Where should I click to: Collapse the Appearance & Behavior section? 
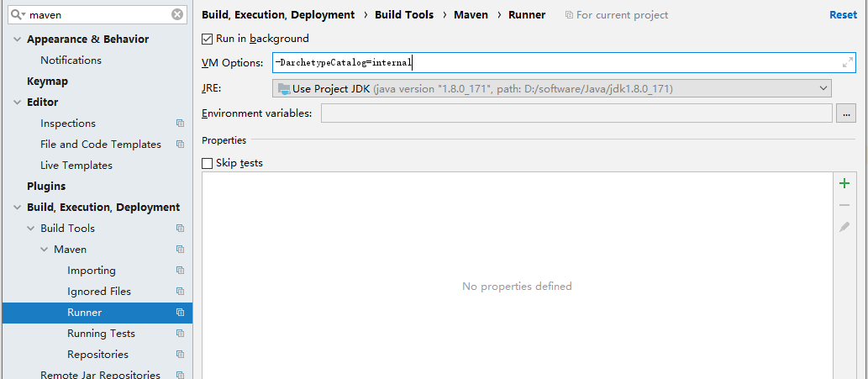coord(17,39)
